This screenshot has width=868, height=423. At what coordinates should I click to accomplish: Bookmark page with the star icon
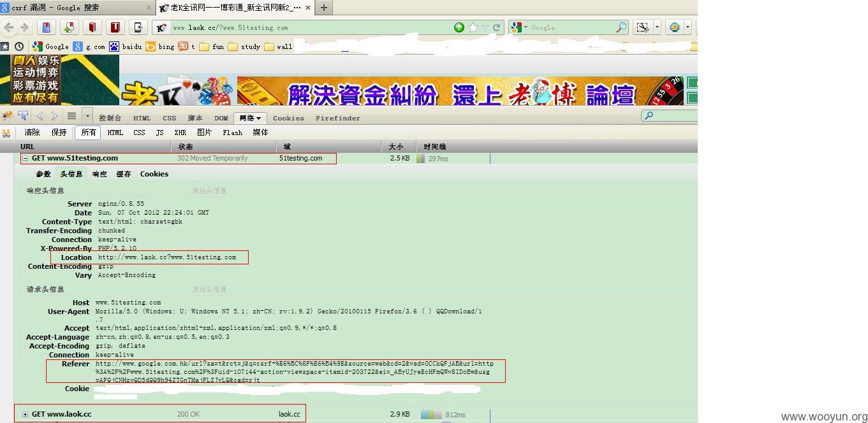coord(473,27)
